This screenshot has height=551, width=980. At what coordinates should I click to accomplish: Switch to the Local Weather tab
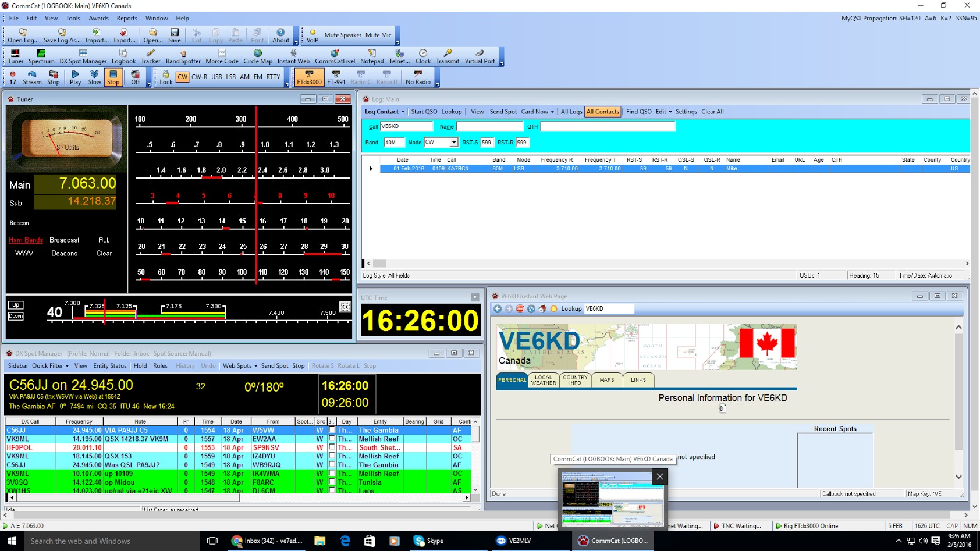(x=544, y=380)
